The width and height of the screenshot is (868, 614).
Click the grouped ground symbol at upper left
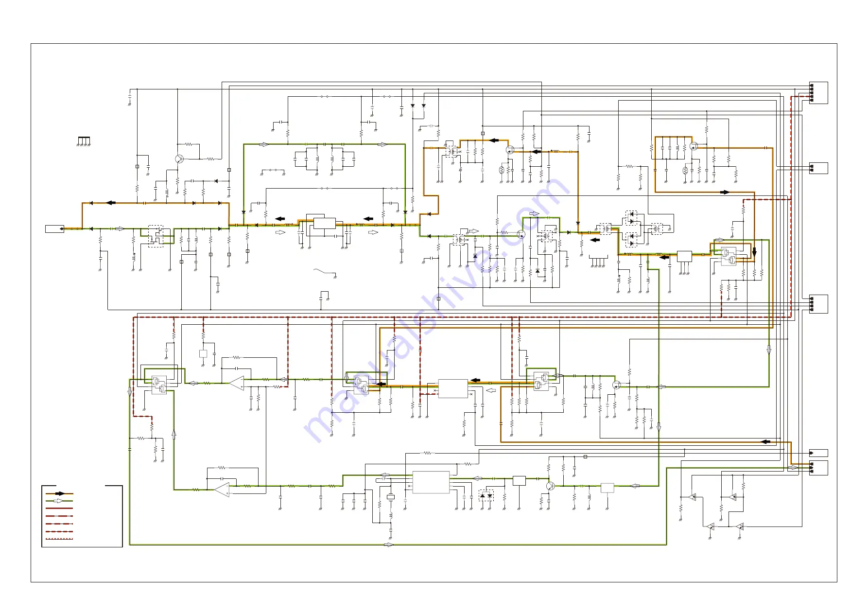[84, 141]
